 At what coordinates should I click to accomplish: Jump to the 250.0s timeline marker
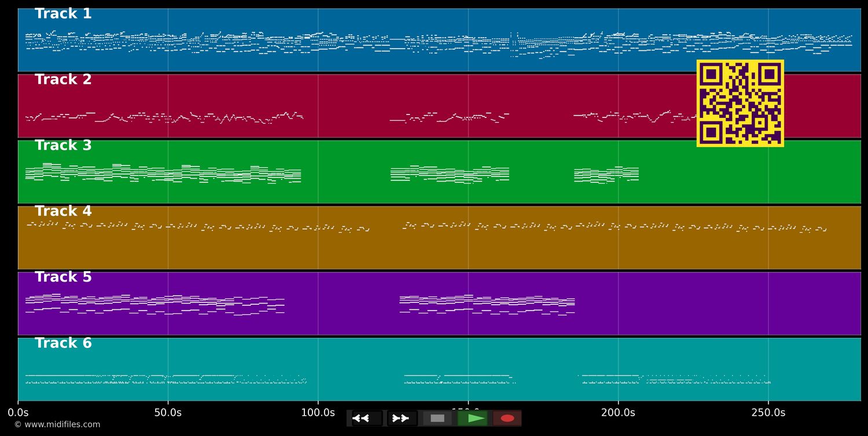pos(768,413)
